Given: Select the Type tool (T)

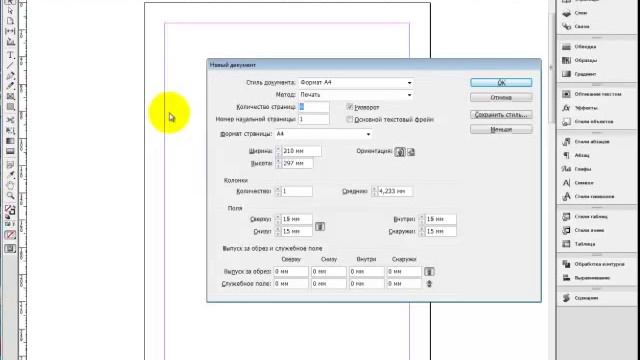Looking at the screenshot, I should [10, 55].
